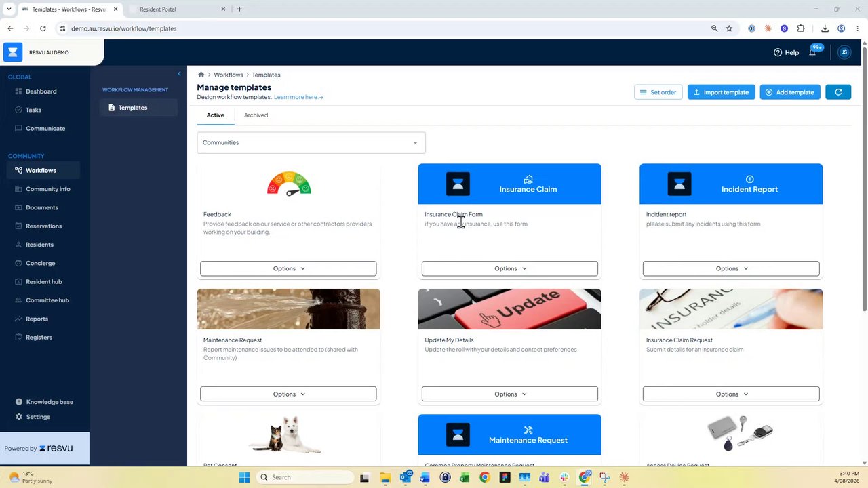Viewport: 868px width, 488px height.
Task: Open Options dropdown for Incident report
Action: [x=731, y=269]
